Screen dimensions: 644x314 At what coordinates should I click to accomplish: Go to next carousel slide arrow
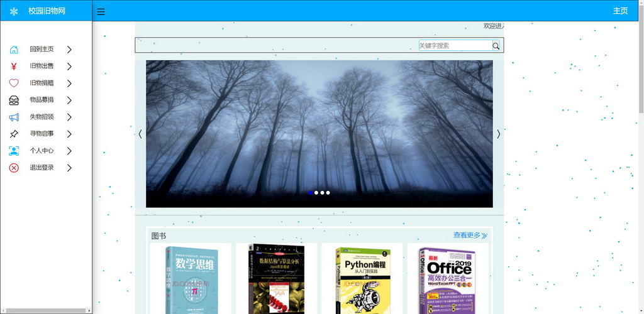point(498,134)
